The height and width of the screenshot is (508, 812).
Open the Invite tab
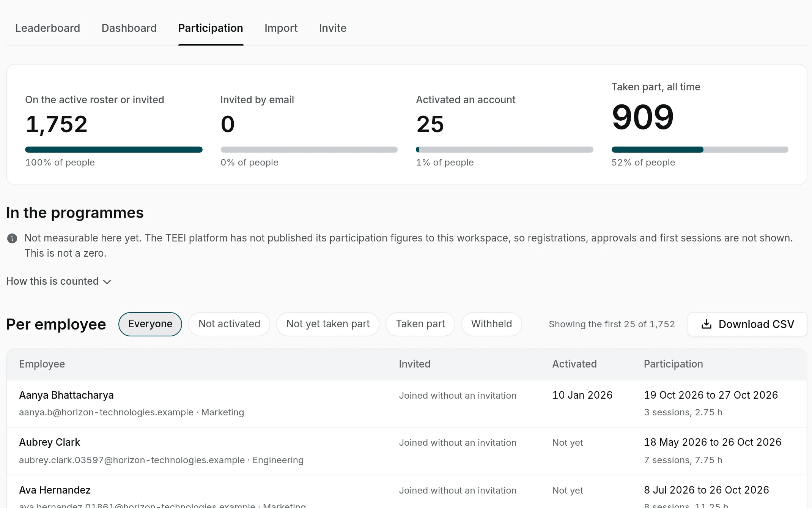tap(332, 28)
